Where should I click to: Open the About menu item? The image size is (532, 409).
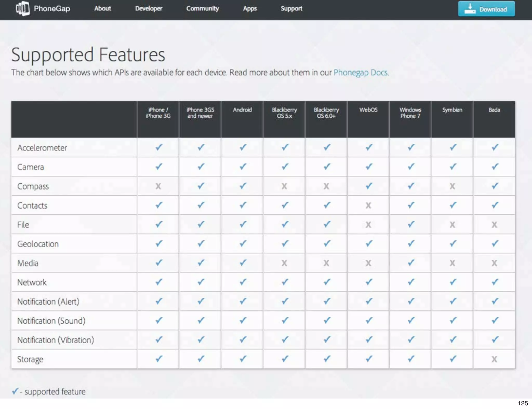pos(103,9)
